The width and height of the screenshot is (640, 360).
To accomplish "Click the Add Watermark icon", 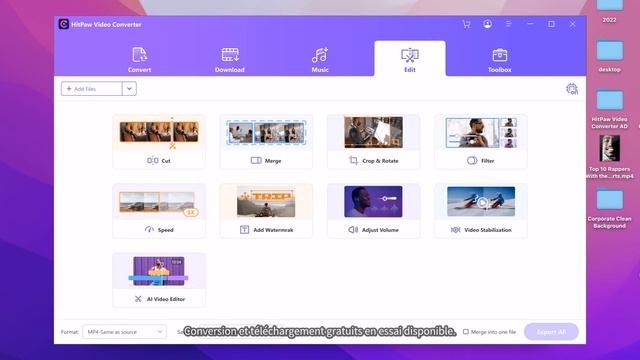I will click(x=244, y=230).
